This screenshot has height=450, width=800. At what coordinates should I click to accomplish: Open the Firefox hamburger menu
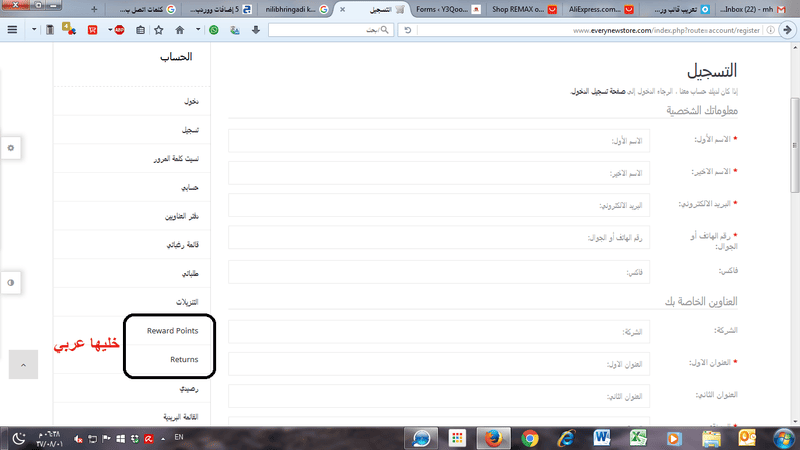(x=12, y=30)
